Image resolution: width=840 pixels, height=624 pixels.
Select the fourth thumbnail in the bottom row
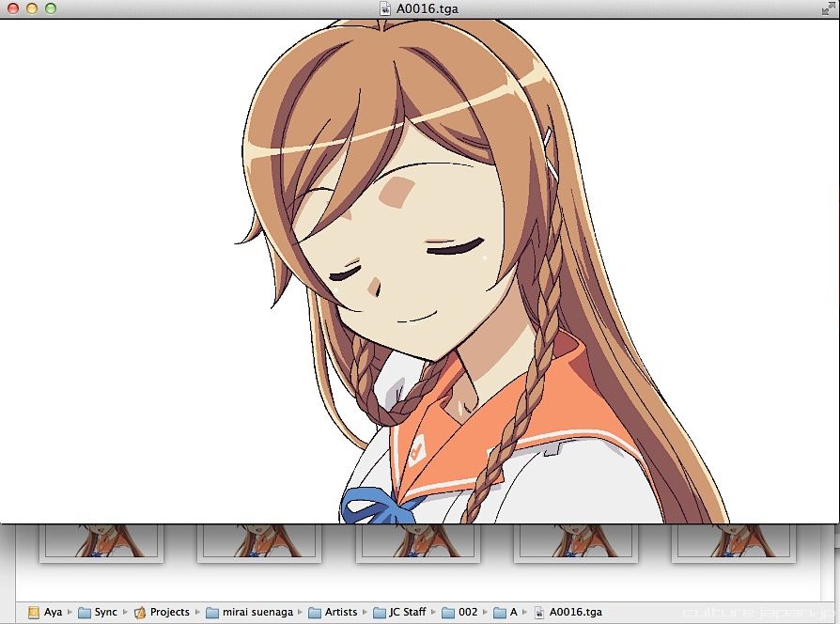coord(576,542)
